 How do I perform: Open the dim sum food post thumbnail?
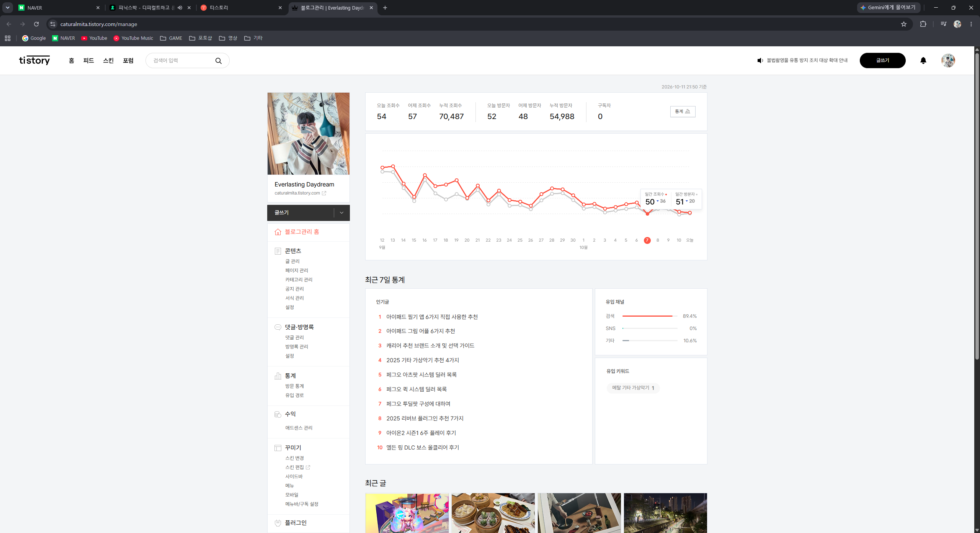coord(493,513)
